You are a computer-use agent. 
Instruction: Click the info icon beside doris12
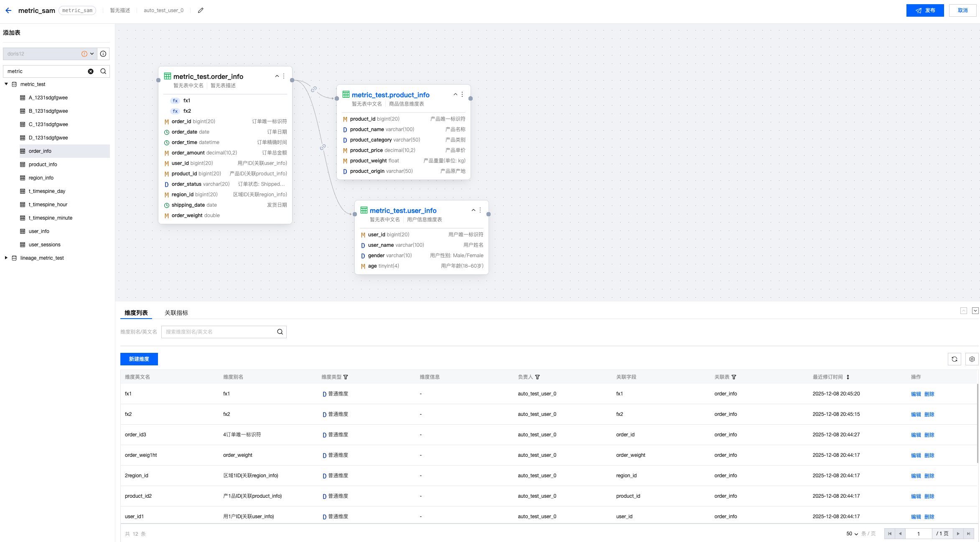103,54
